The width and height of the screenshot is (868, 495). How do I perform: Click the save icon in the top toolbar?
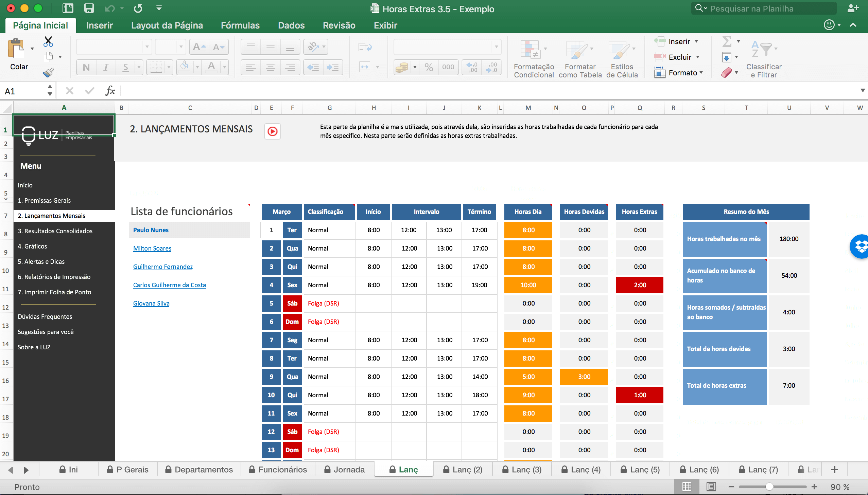pyautogui.click(x=89, y=9)
